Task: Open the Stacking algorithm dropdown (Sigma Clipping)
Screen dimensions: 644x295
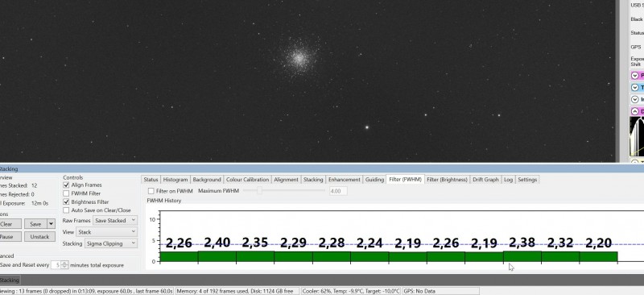Action: 111,243
